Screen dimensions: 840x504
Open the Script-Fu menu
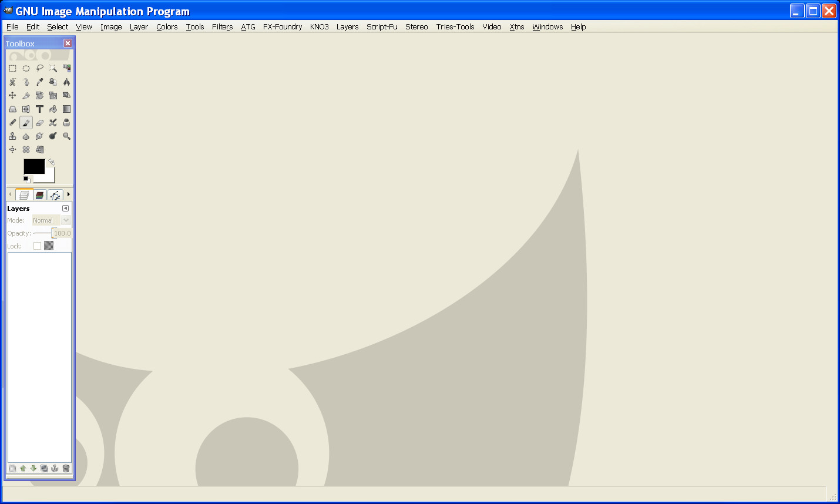382,27
